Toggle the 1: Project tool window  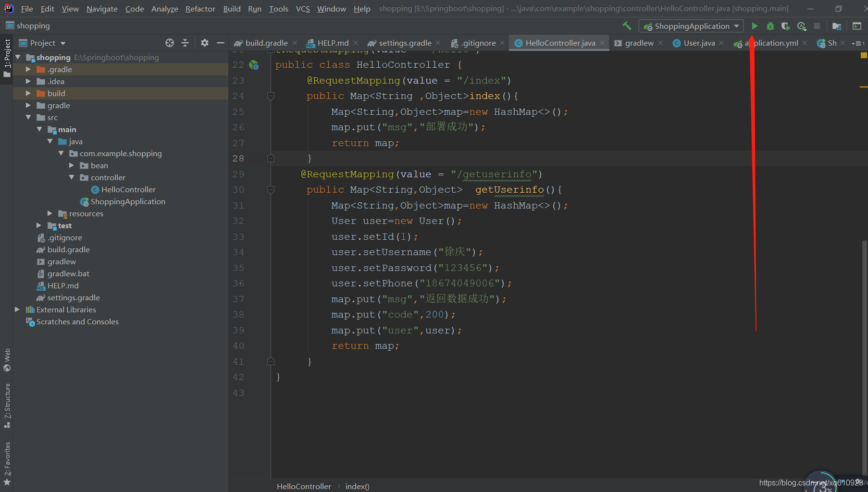coord(7,59)
